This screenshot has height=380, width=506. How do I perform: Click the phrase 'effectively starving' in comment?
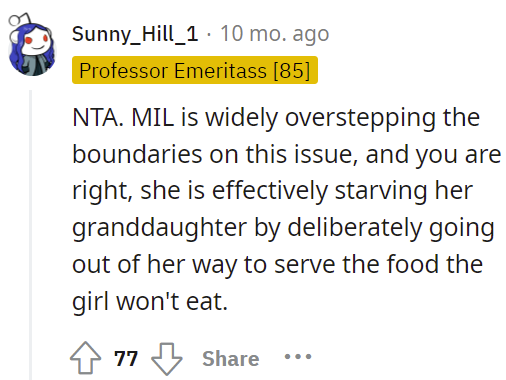[x=320, y=192]
